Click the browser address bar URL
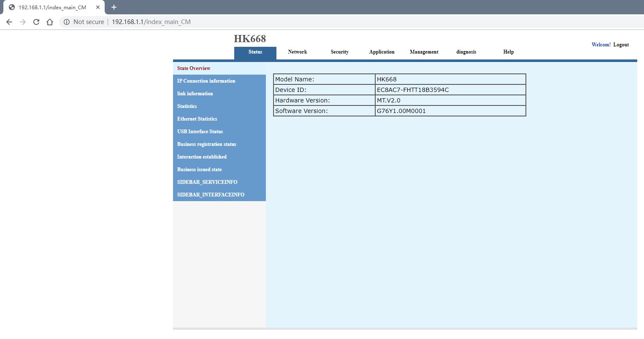 tap(151, 22)
